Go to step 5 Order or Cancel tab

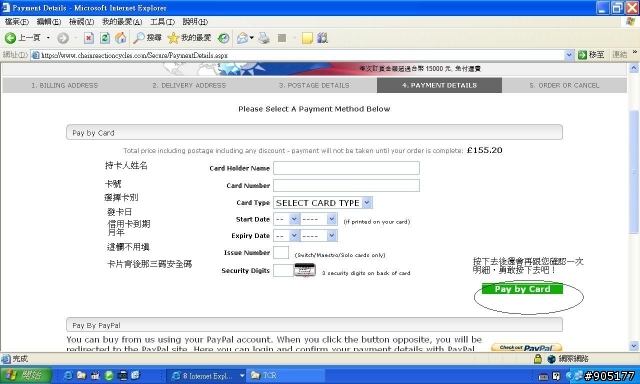564,85
